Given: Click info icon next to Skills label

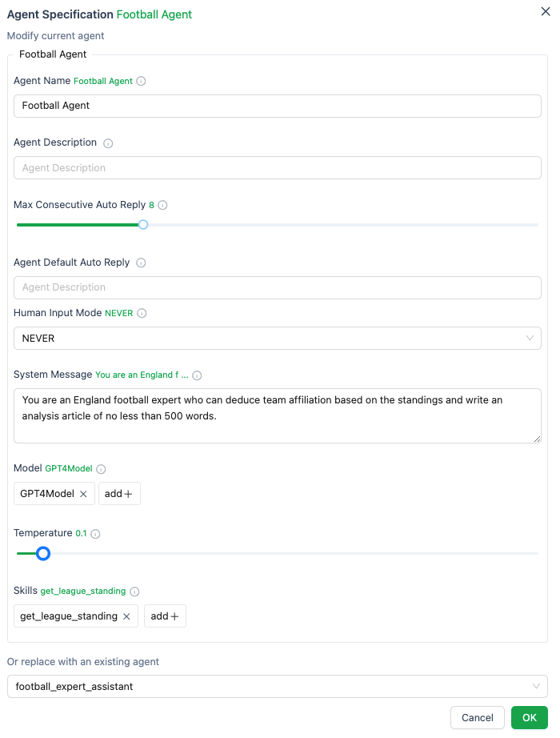Looking at the screenshot, I should (x=134, y=592).
